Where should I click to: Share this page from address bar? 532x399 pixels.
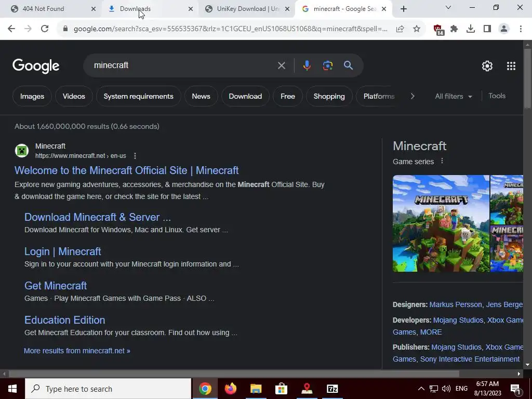(x=400, y=29)
